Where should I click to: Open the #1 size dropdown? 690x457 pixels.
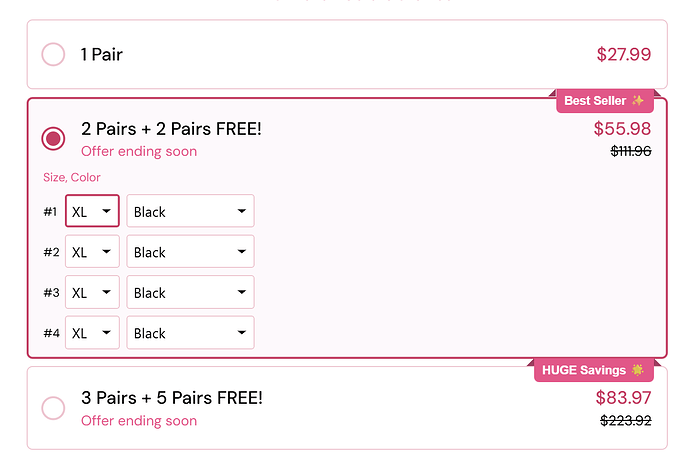coord(92,211)
